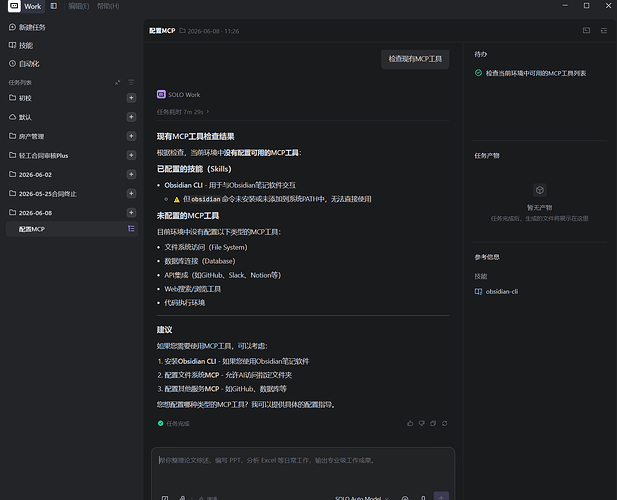Open the task list filter icon

[131, 82]
